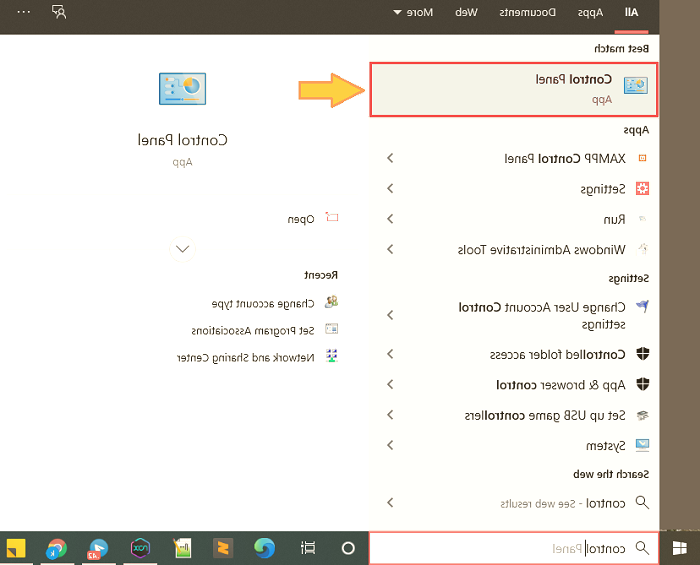This screenshot has width=700, height=565.
Task: Open the Control Panel best match result
Action: pyautogui.click(x=514, y=88)
